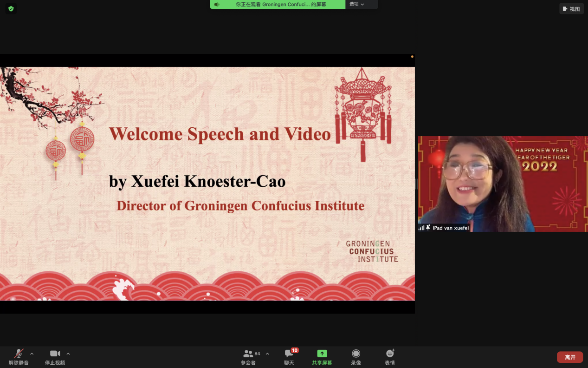Open chat (聊天) with 10 unread messages
588x368 pixels.
(289, 354)
